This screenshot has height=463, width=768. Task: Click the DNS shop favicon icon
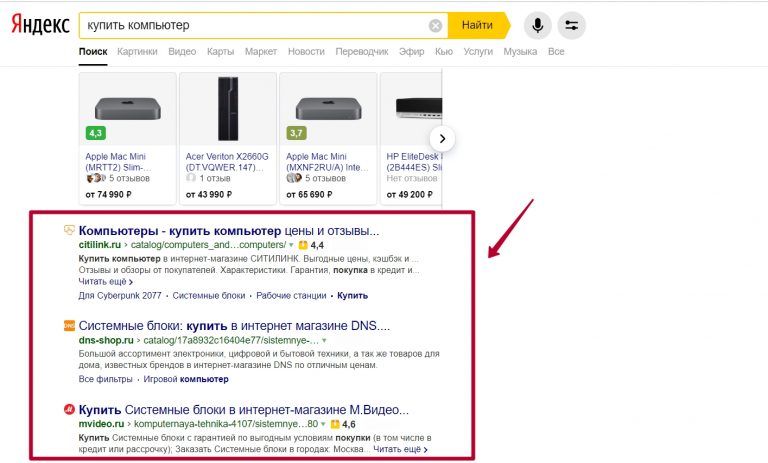coord(69,325)
